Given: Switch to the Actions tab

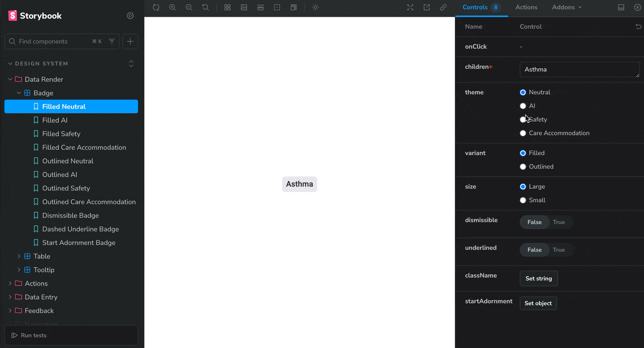Looking at the screenshot, I should point(526,7).
